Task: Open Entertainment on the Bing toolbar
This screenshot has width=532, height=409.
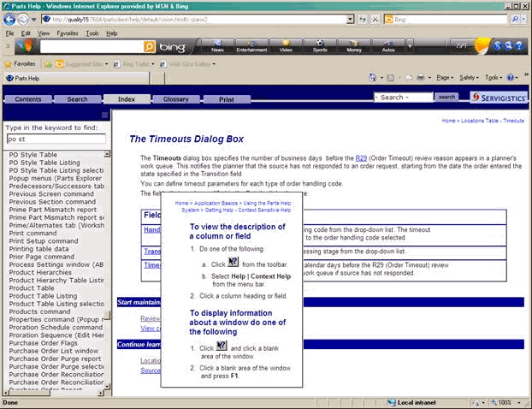Action: (251, 46)
